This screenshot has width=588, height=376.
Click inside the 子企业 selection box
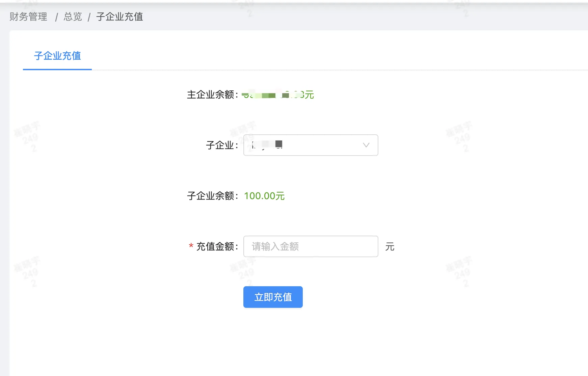[304, 145]
